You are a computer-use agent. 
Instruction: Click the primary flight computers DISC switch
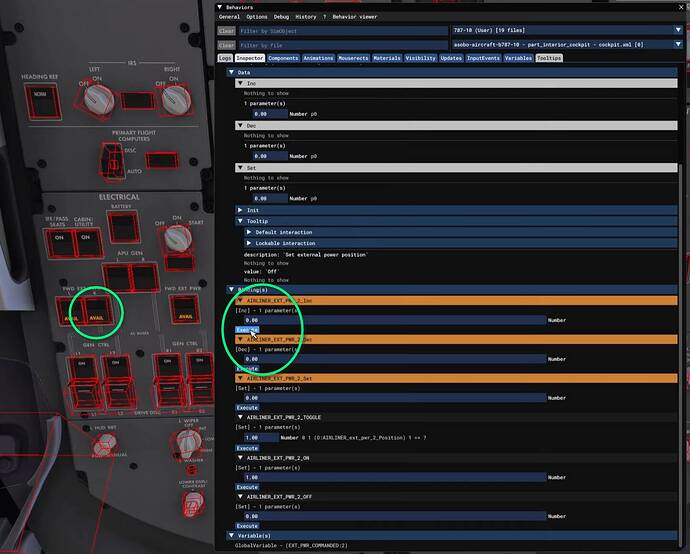coord(112,161)
